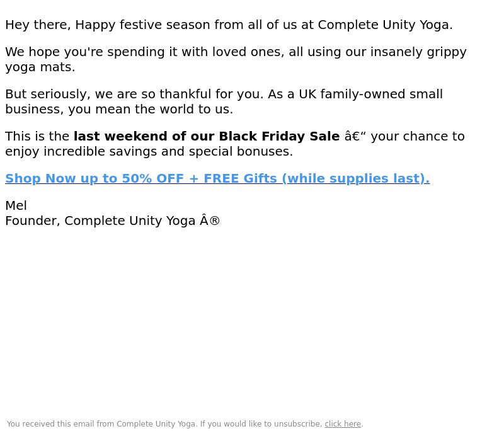Click the signature name "Mel"
The height and width of the screenshot is (431, 504).
pyautogui.click(x=16, y=205)
